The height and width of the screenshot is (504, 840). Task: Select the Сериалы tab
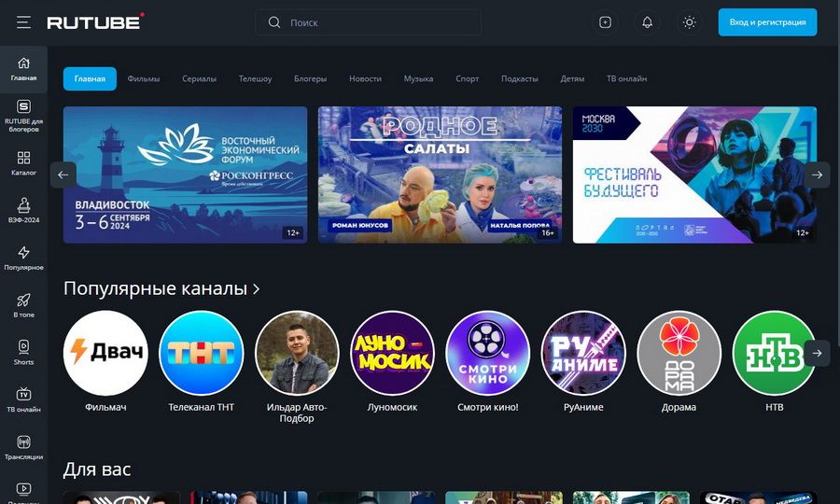tap(199, 79)
